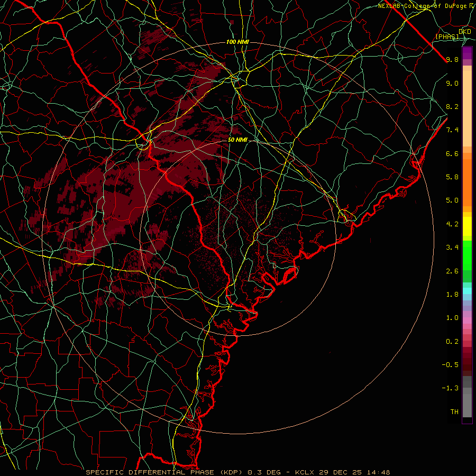Click the "6.6" scale label
Image resolution: width=476 pixels, height=476 pixels.
point(452,153)
